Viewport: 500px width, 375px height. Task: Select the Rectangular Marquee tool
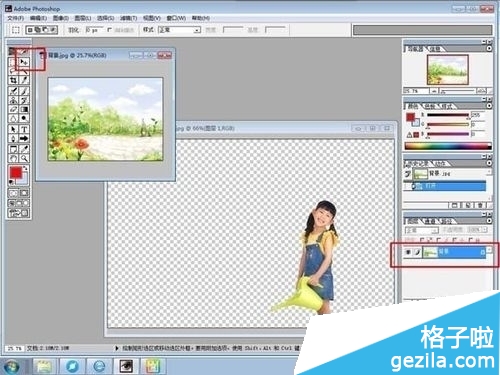pyautogui.click(x=13, y=62)
